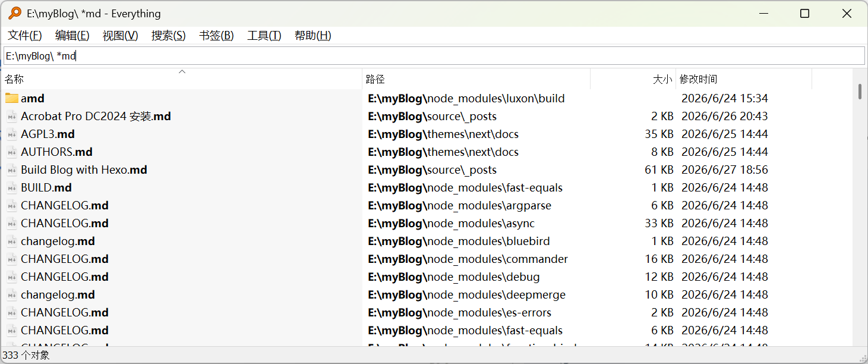This screenshot has width=868, height=364.
Task: Click the 33 KB size cell
Action: 659,223
